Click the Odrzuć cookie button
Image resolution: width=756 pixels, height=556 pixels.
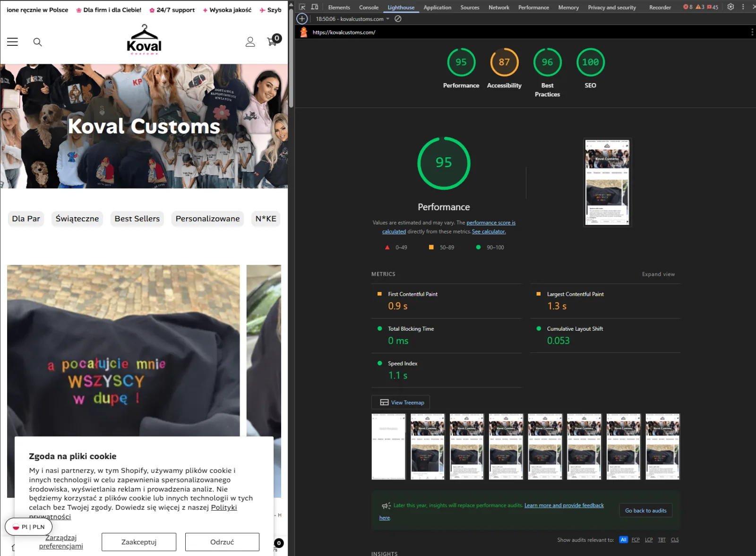click(x=222, y=542)
